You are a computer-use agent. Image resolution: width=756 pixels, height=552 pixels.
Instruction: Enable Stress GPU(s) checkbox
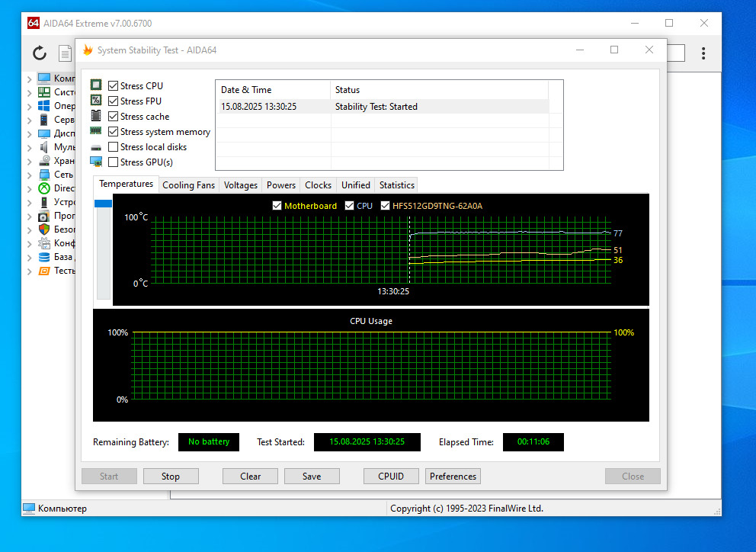(114, 162)
